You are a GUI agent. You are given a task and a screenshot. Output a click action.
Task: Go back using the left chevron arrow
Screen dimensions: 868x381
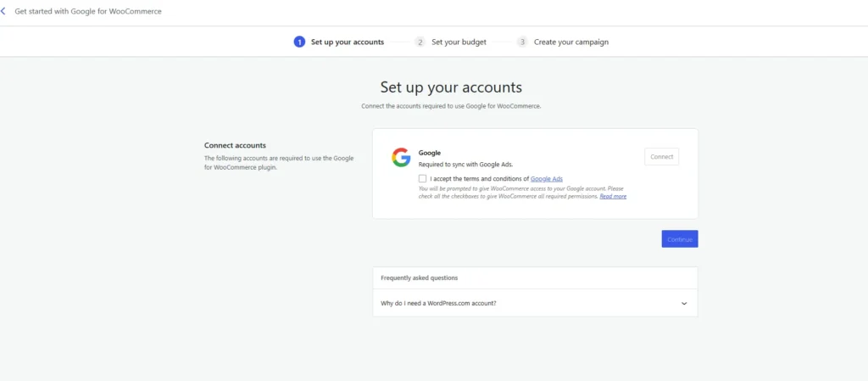3,11
